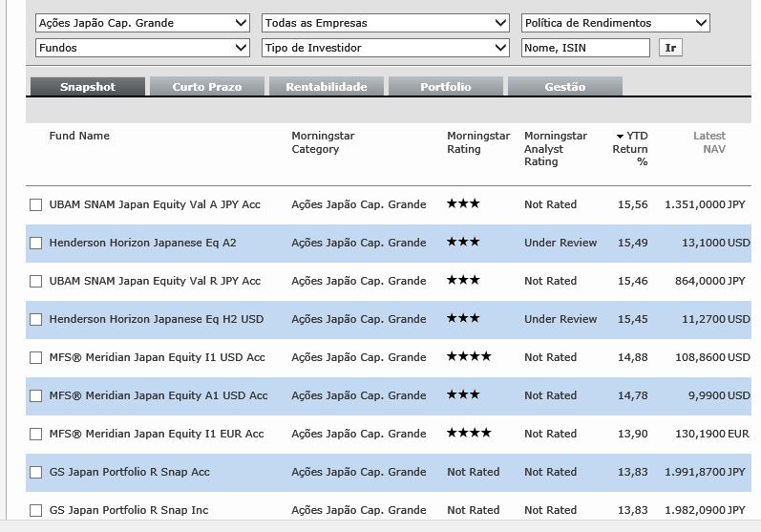
Task: Open the Curto Prazo tab
Action: pyautogui.click(x=207, y=86)
